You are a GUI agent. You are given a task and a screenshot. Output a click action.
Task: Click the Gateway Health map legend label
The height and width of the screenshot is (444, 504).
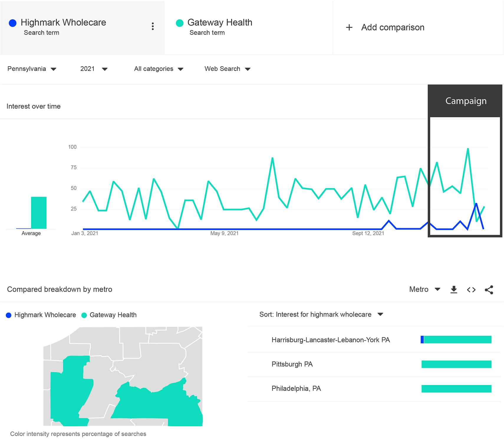point(113,315)
